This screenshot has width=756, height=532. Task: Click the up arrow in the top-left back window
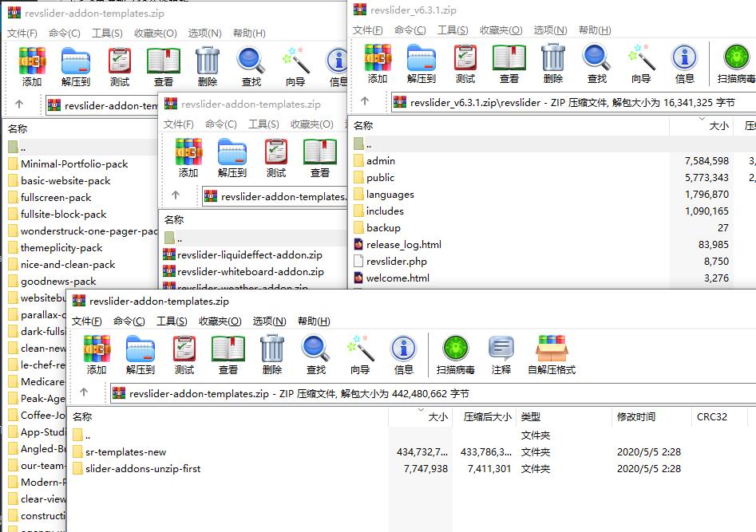coord(19,104)
